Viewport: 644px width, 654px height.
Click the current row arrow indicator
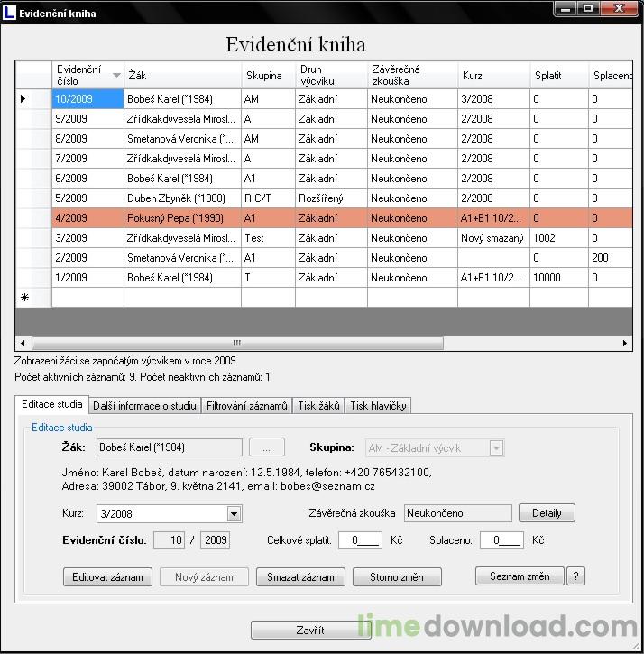pyautogui.click(x=23, y=99)
